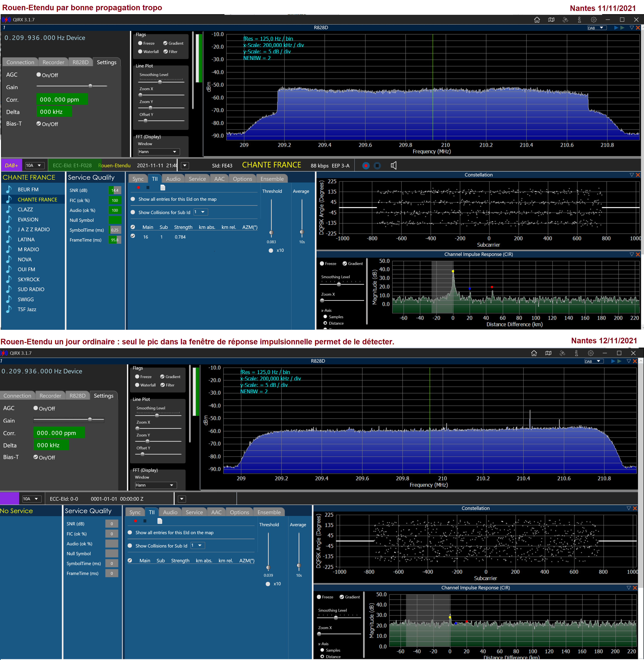644x660 pixels.
Task: Click satellite dish icon in CHANTE FRANCE window
Action: click(565, 20)
